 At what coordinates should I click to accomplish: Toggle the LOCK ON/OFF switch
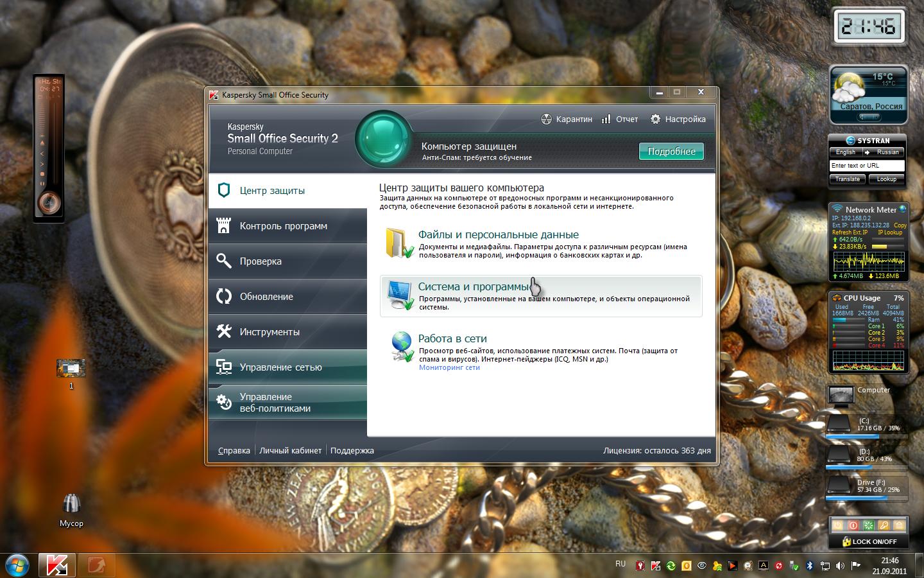coord(869,541)
